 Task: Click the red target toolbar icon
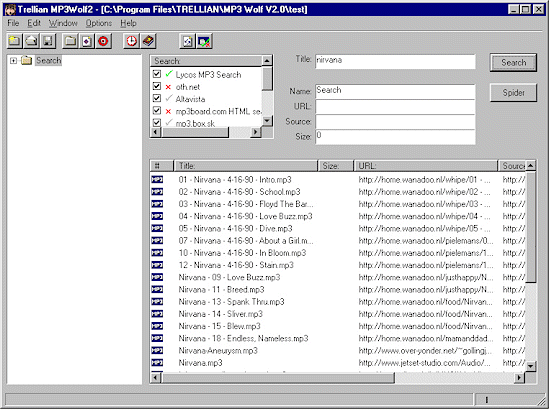103,41
